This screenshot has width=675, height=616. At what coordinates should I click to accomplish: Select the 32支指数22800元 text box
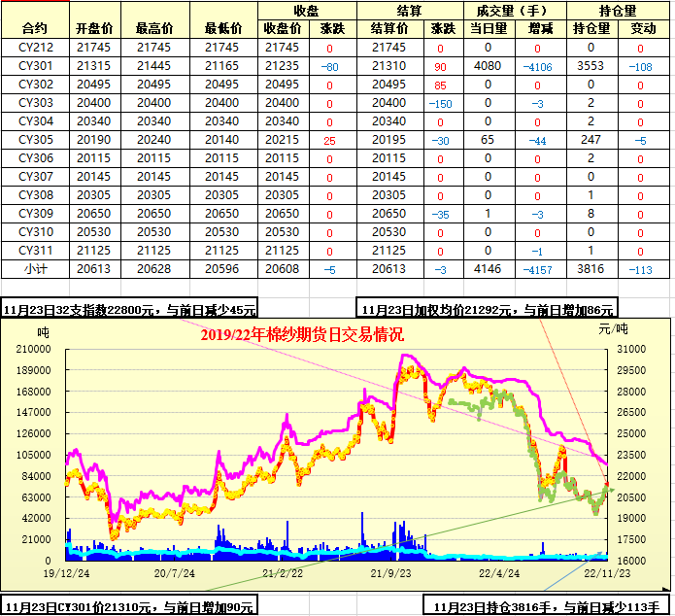(x=130, y=310)
